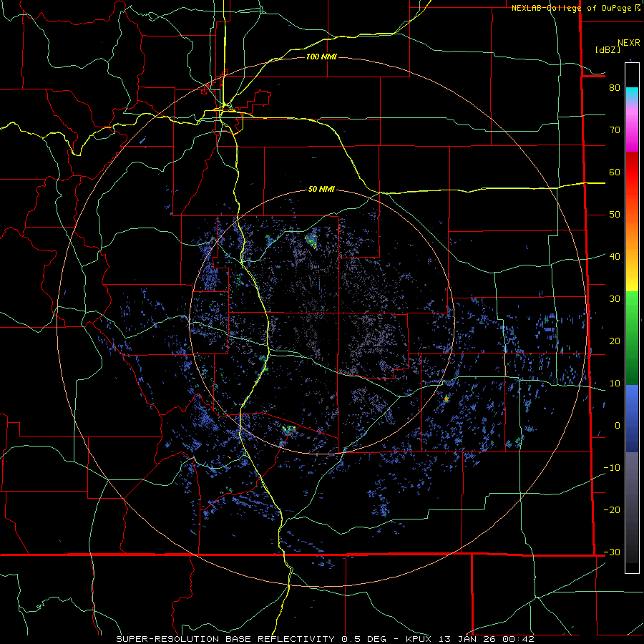Screen dimensions: 644x644
Task: Select the 80 value on dBZ scale
Action: coord(615,87)
